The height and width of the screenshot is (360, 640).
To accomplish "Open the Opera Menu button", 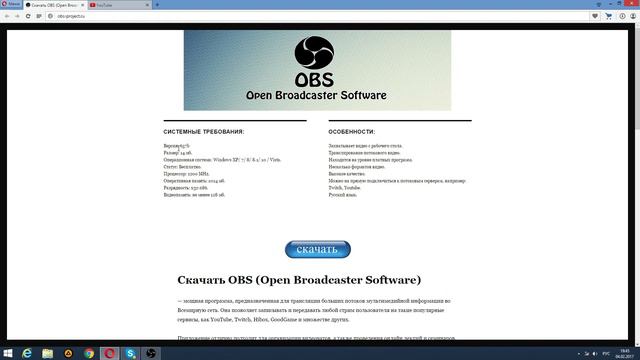I will pos(11,4).
